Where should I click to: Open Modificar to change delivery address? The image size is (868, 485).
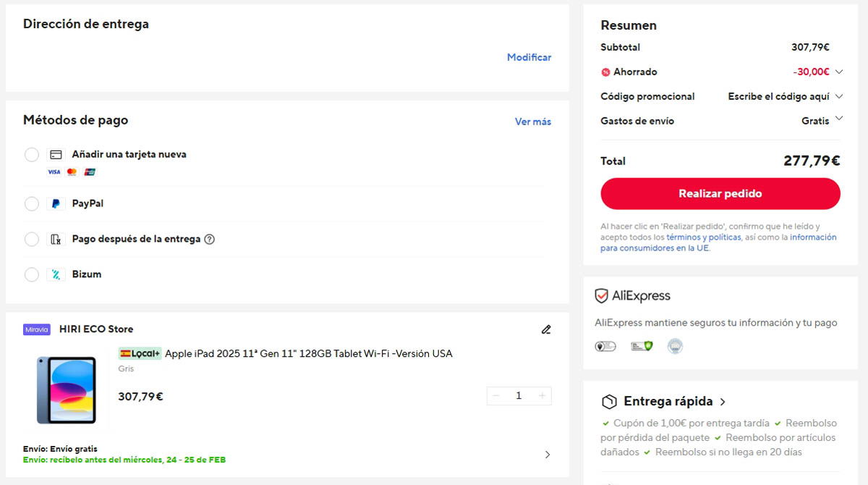[x=529, y=56]
